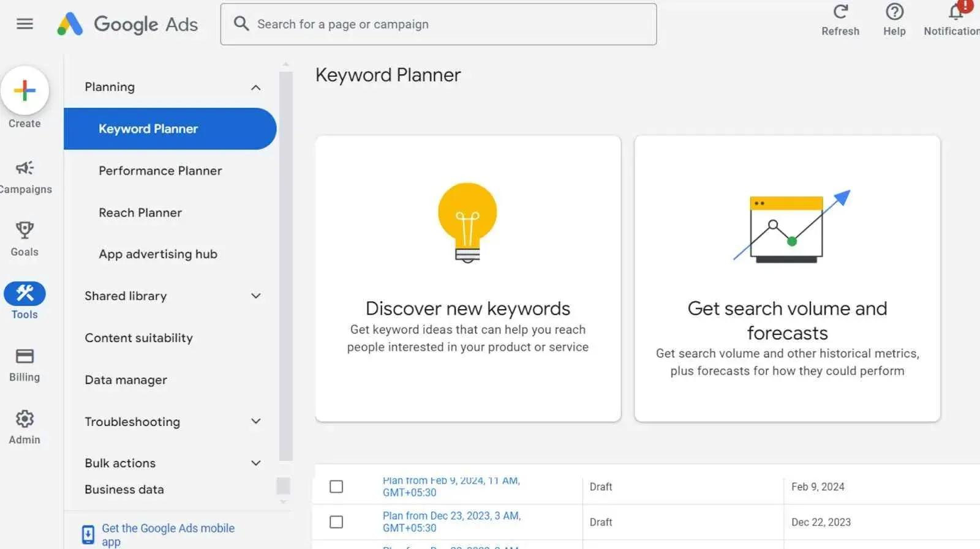Open the Admin gear icon

[x=24, y=419]
